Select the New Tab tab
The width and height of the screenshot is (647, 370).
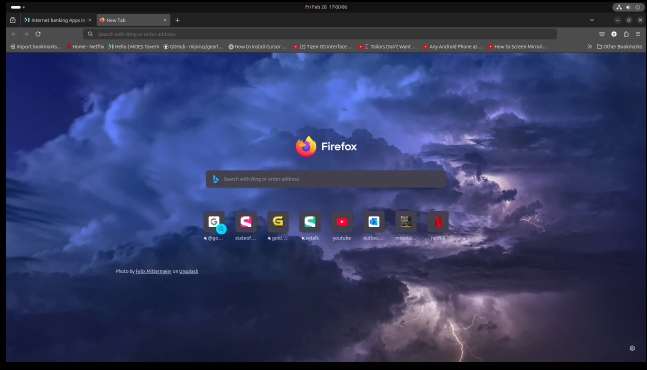tap(132, 20)
